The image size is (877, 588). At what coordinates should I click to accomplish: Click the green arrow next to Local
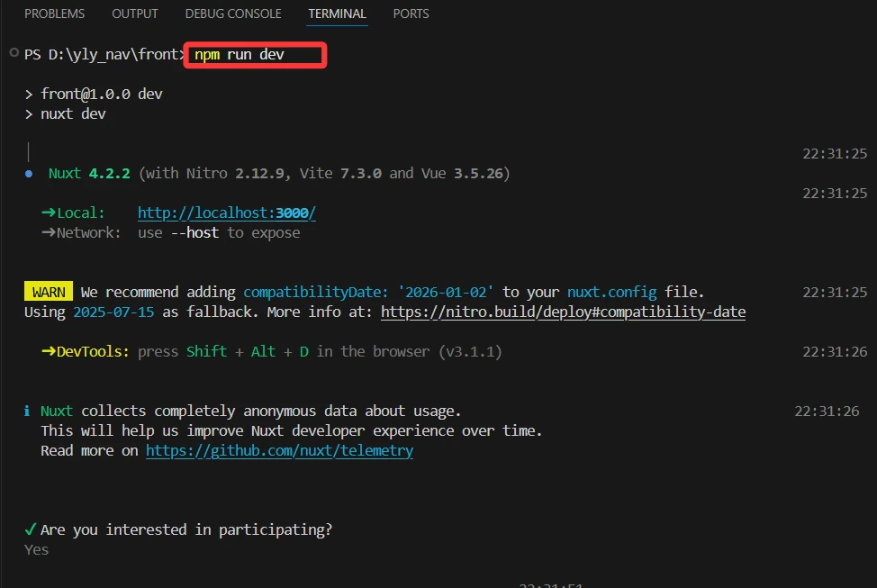49,213
